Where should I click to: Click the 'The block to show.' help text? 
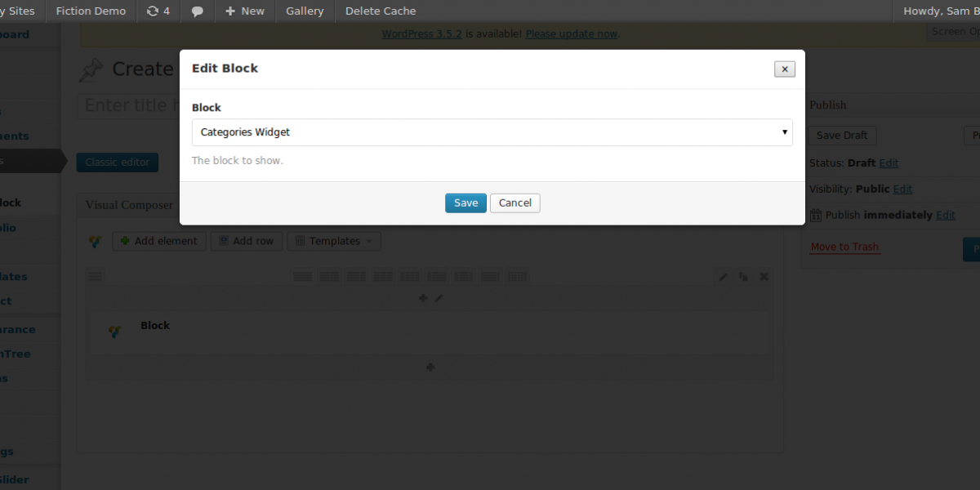click(x=238, y=161)
